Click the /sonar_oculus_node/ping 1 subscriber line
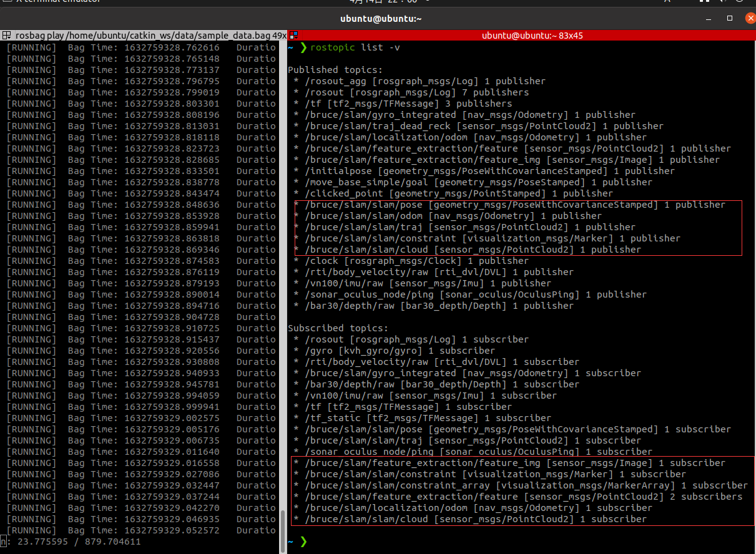Viewport: 756px width, 554px height. point(473,452)
